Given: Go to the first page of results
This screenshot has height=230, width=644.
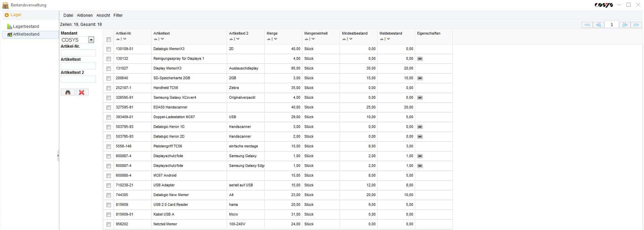Looking at the screenshot, I should point(587,25).
